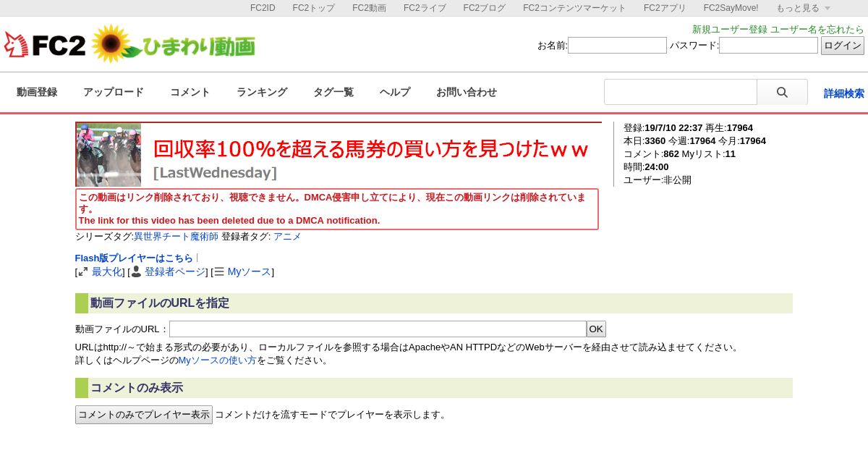The height and width of the screenshot is (456, 868).
Task: Select タグ一覧 in navigation
Action: [x=333, y=93]
